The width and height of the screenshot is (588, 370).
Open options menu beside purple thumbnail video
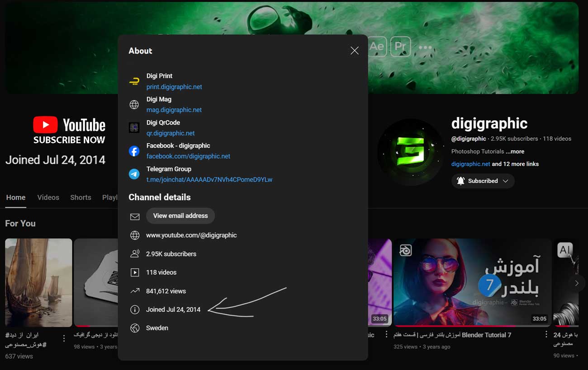click(386, 335)
